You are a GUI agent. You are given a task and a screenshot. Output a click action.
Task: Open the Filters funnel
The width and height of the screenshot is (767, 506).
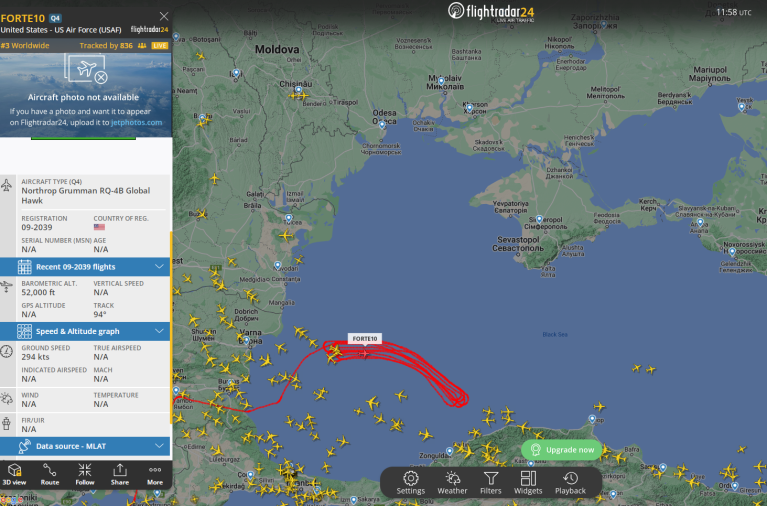(491, 483)
